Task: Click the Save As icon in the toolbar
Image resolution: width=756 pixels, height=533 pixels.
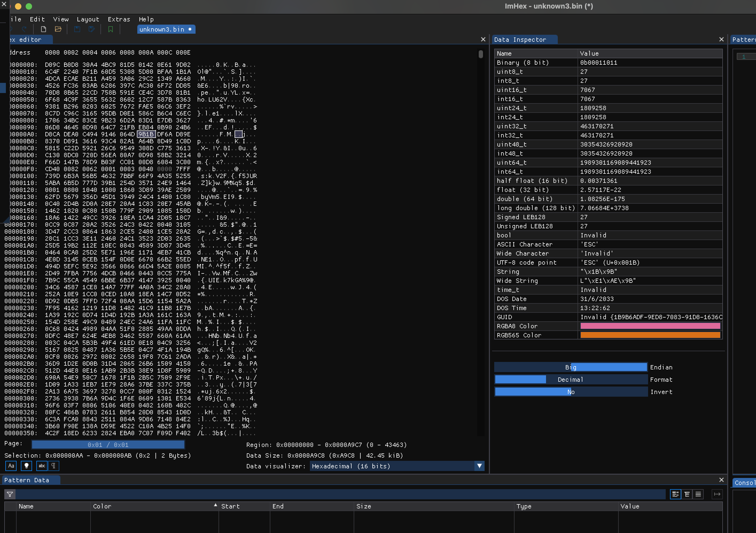Action: click(92, 29)
